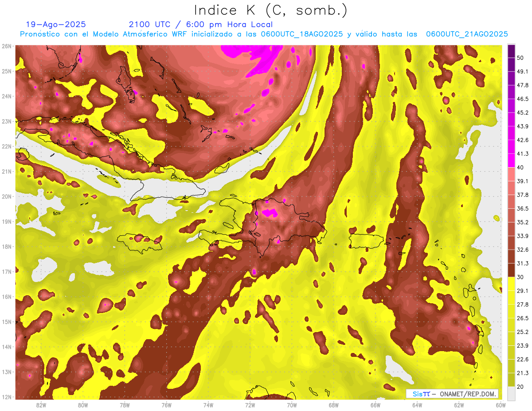Click the latitude label '15N'
The image size is (532, 411).
tap(7, 321)
